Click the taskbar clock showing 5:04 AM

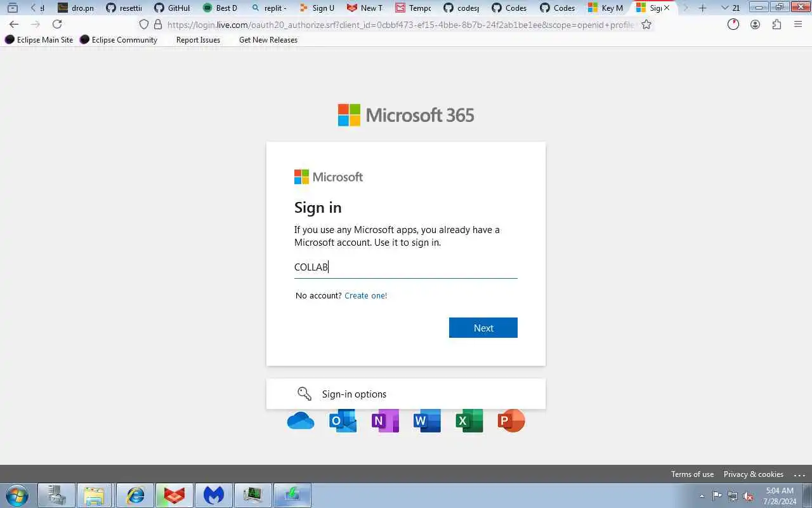point(780,496)
